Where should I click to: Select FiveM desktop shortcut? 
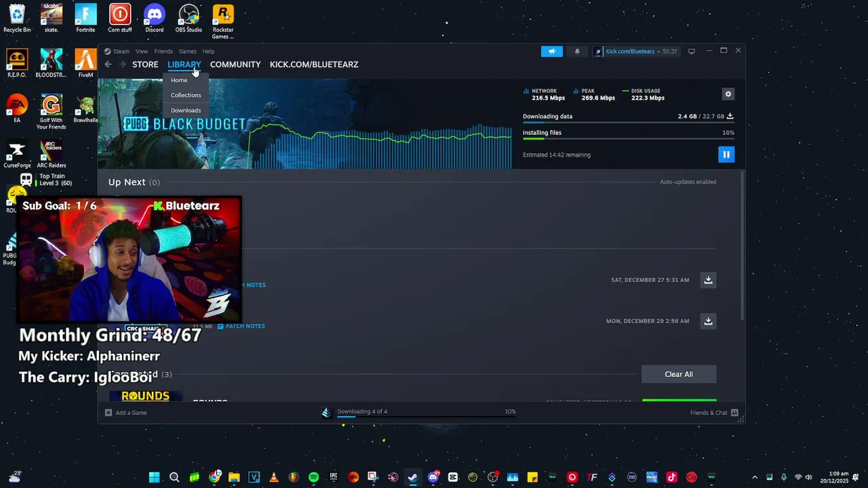[85, 63]
